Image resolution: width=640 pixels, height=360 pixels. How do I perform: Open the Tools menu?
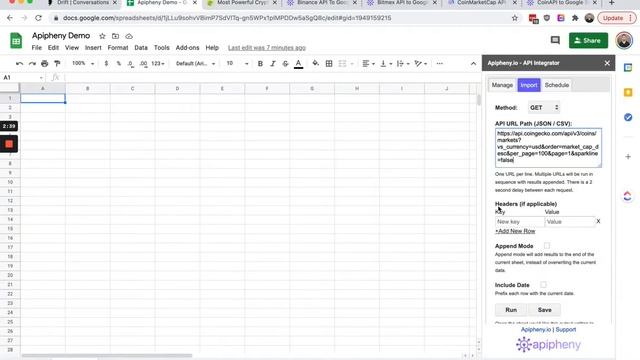[x=162, y=48]
